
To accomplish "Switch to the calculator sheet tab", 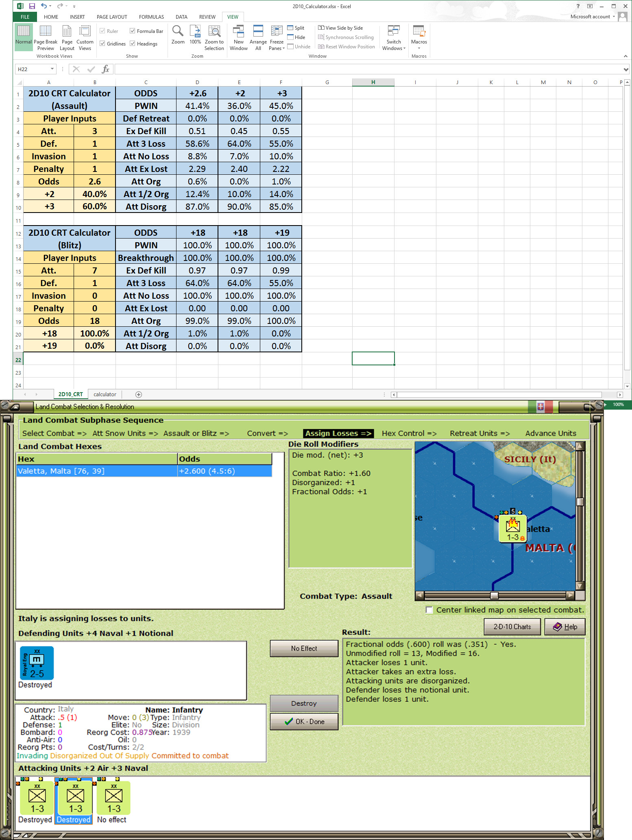I will click(x=105, y=394).
